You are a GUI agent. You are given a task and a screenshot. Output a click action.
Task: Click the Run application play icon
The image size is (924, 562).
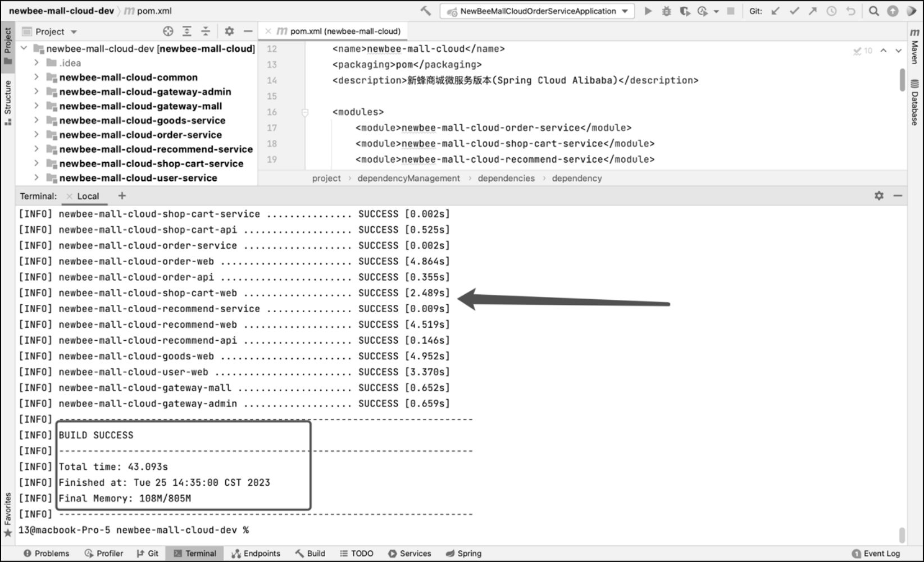click(648, 11)
